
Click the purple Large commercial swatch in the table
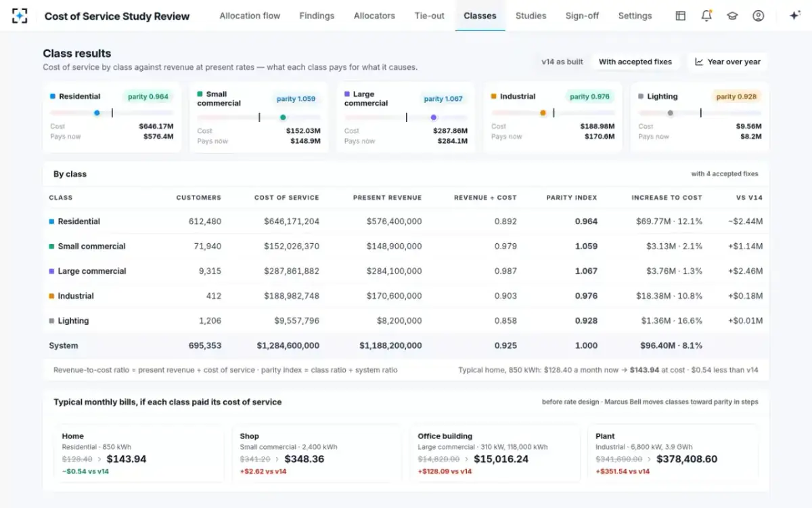(x=51, y=271)
